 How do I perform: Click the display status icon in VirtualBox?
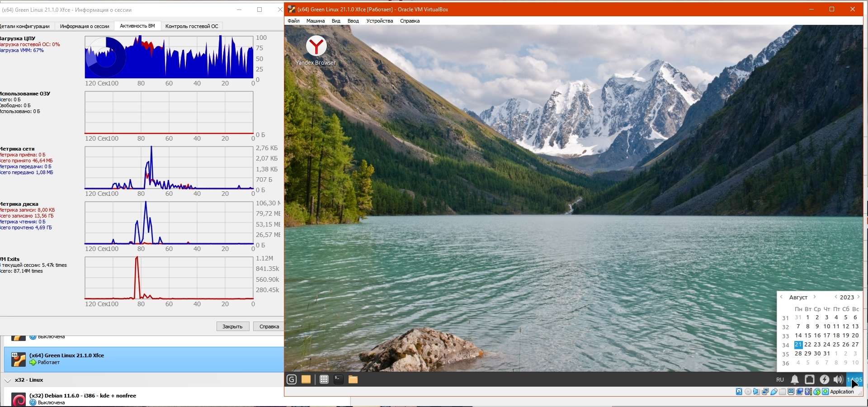pos(791,392)
